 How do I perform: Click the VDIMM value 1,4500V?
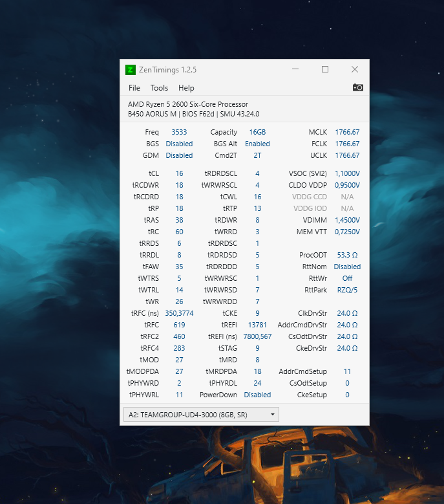347,220
